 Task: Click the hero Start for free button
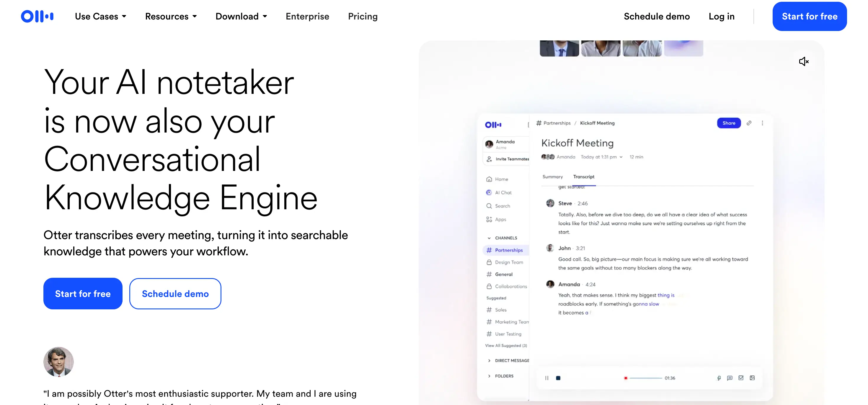pos(83,293)
